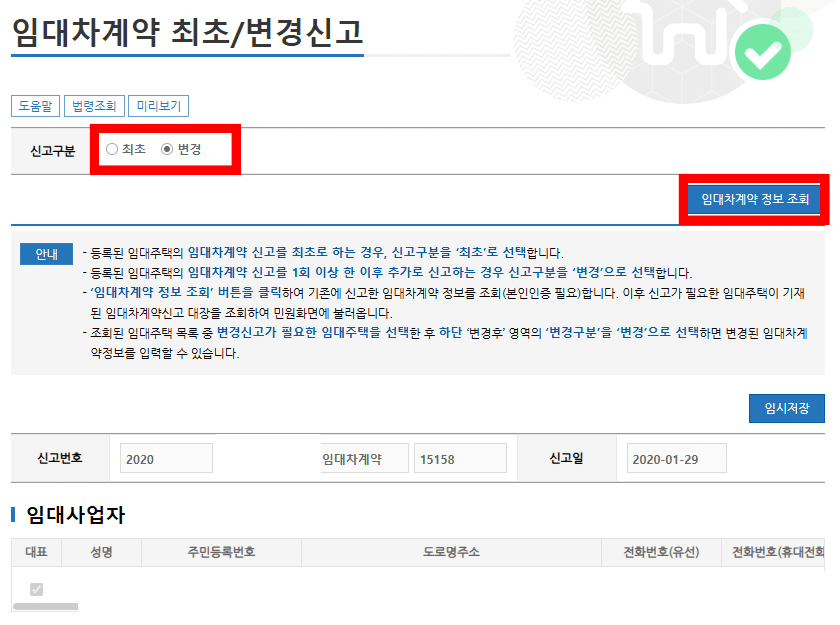Select the 변경 radio button

point(167,149)
